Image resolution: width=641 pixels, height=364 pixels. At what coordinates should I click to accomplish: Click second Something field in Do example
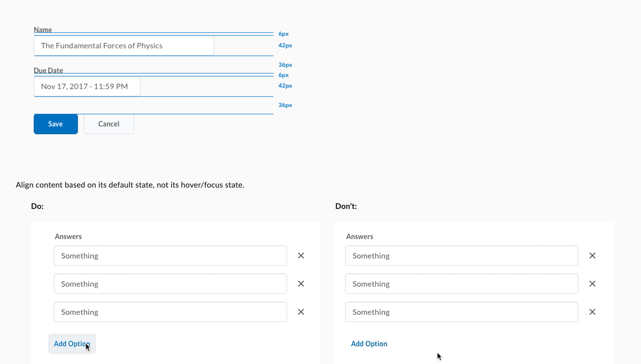(x=170, y=284)
